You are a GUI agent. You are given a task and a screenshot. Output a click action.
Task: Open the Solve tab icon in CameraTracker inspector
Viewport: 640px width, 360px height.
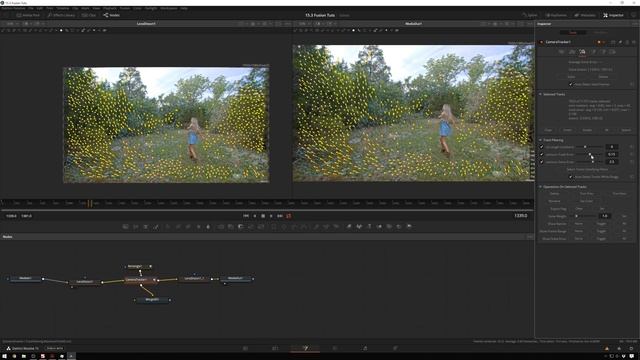tap(582, 52)
